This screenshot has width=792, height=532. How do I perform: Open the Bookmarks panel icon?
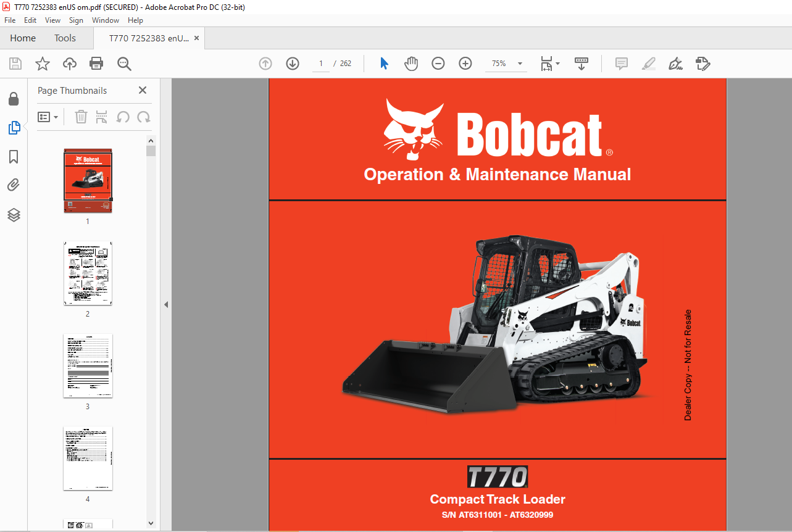[x=14, y=157]
